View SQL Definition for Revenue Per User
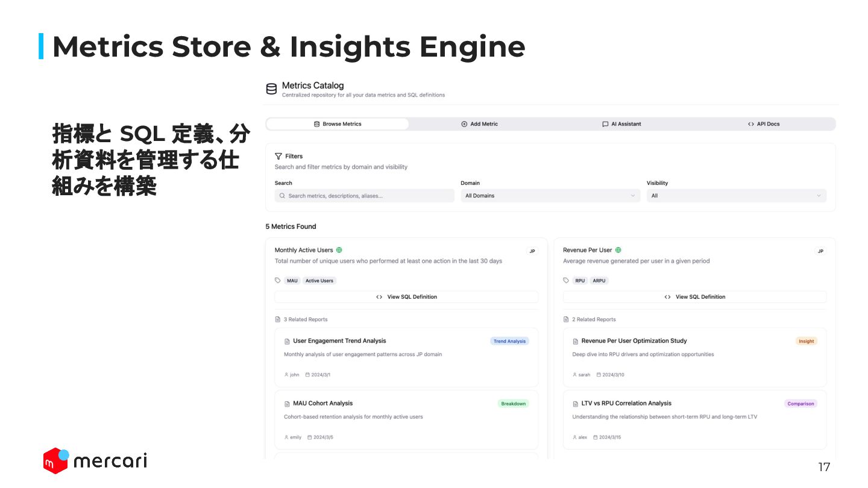Viewport: 868px width, 488px height. [694, 297]
